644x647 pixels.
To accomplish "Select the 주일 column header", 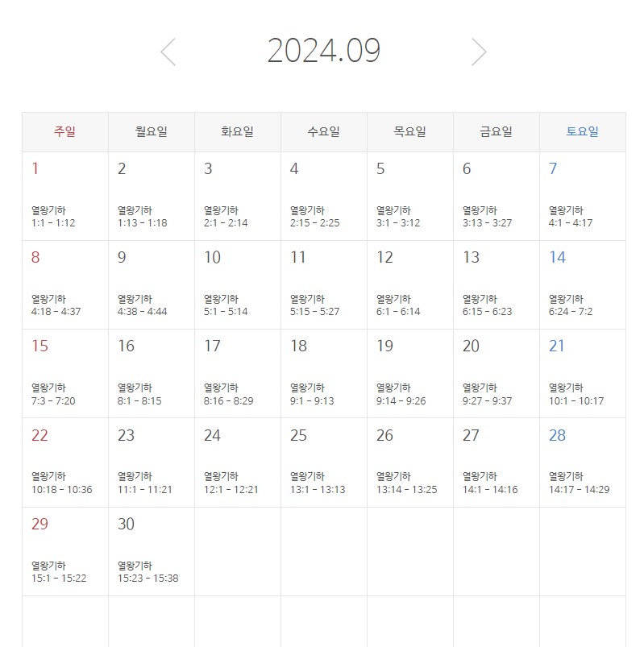I will [65, 132].
